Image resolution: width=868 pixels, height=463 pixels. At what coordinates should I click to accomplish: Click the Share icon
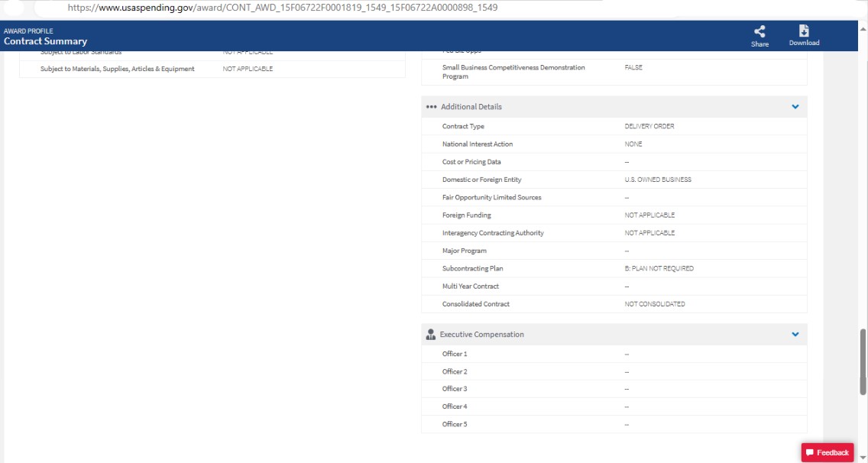click(759, 31)
